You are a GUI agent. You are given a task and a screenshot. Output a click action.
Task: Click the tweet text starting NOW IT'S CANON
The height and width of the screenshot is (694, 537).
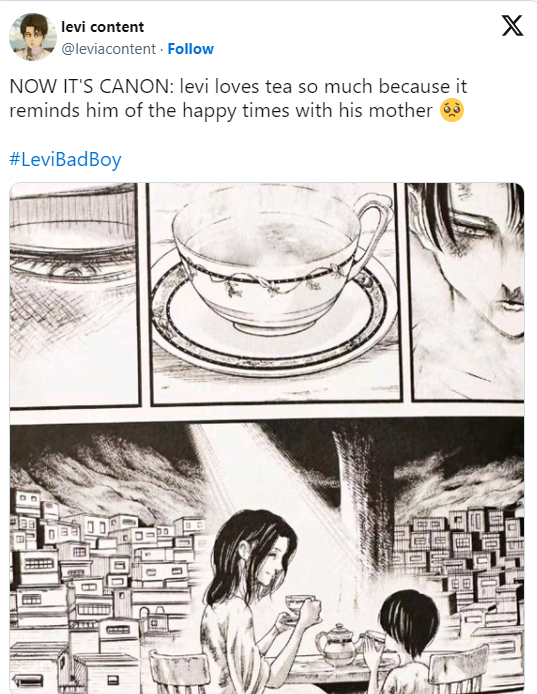tap(238, 98)
